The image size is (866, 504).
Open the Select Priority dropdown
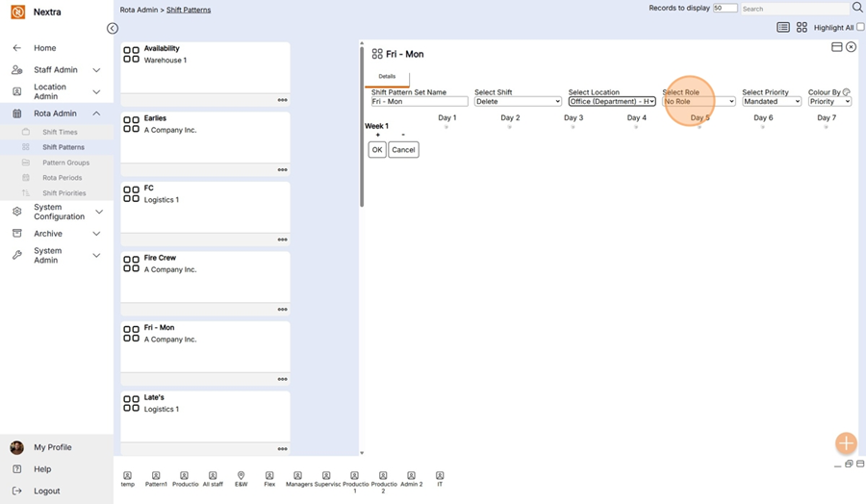(771, 102)
